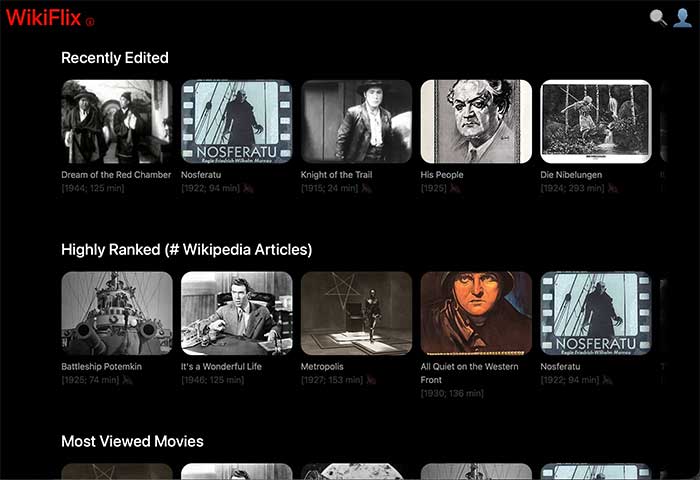Click the Battleship Potemkin title
The height and width of the screenshot is (480, 700).
[x=101, y=367]
